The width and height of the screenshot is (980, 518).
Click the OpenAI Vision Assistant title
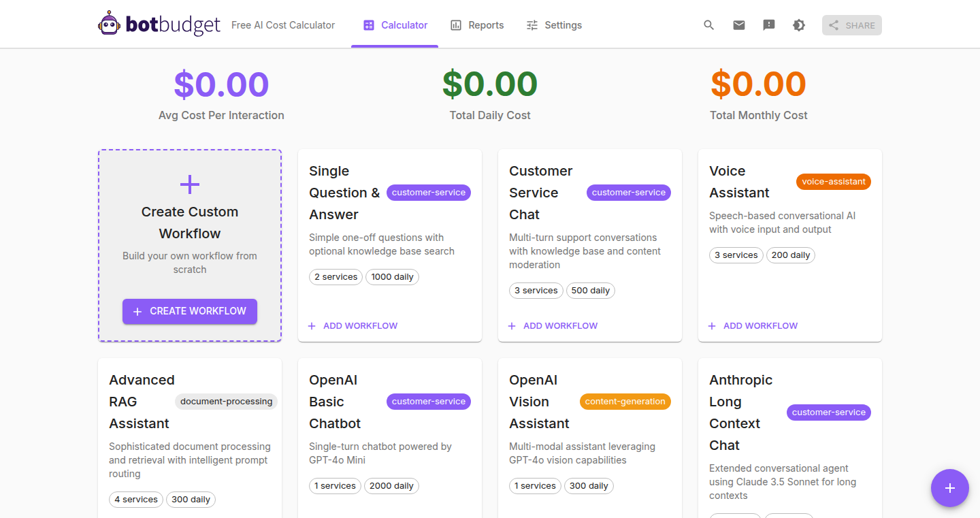[539, 402]
